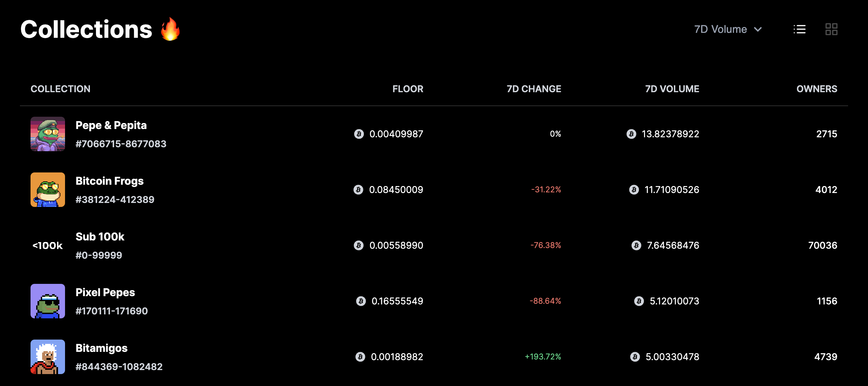Click the Pixel Pepes collection thumbnail

pyautogui.click(x=48, y=301)
